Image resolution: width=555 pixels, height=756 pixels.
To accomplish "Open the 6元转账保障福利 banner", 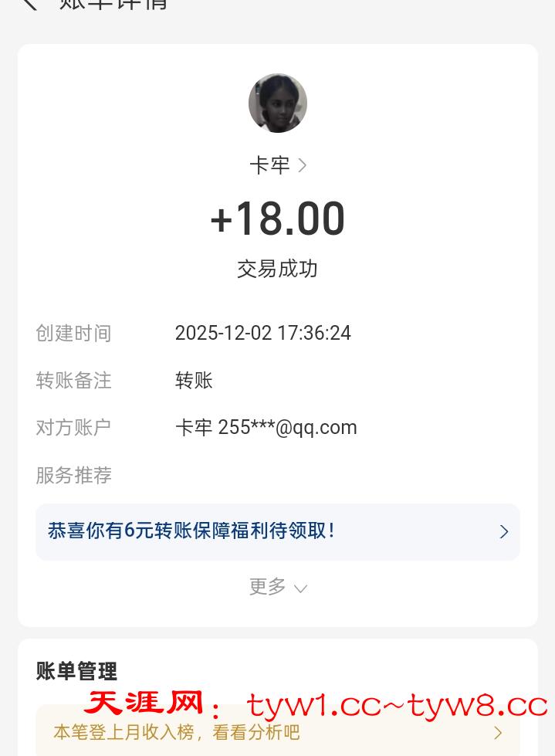I will pyautogui.click(x=232, y=531).
